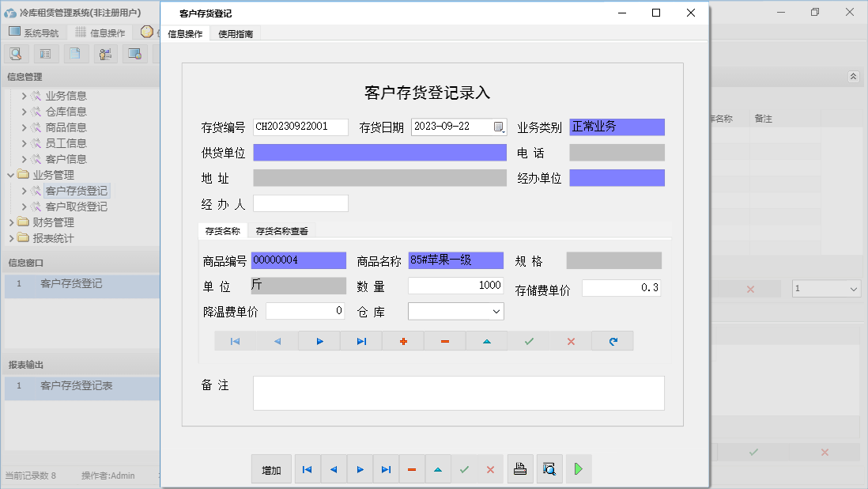Screen dimensions: 868x489
Task: Select the user management toolbar icon
Action: click(104, 53)
